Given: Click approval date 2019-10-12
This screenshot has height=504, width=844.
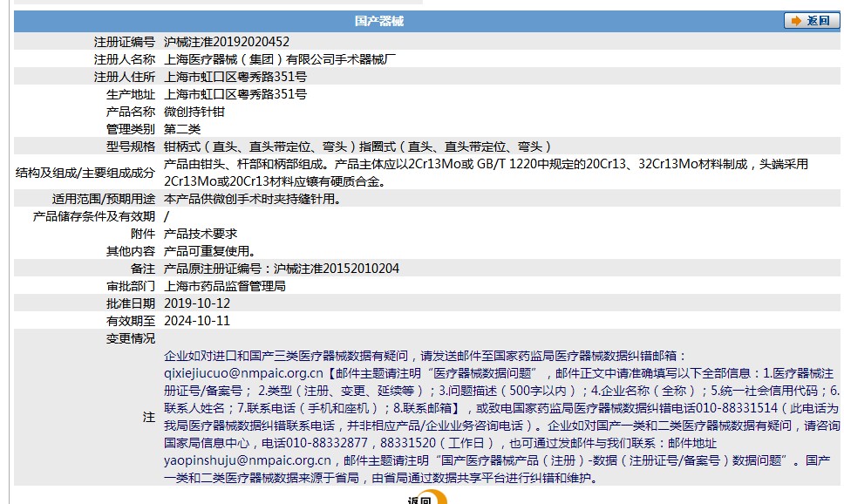Looking at the screenshot, I should pos(197,303).
